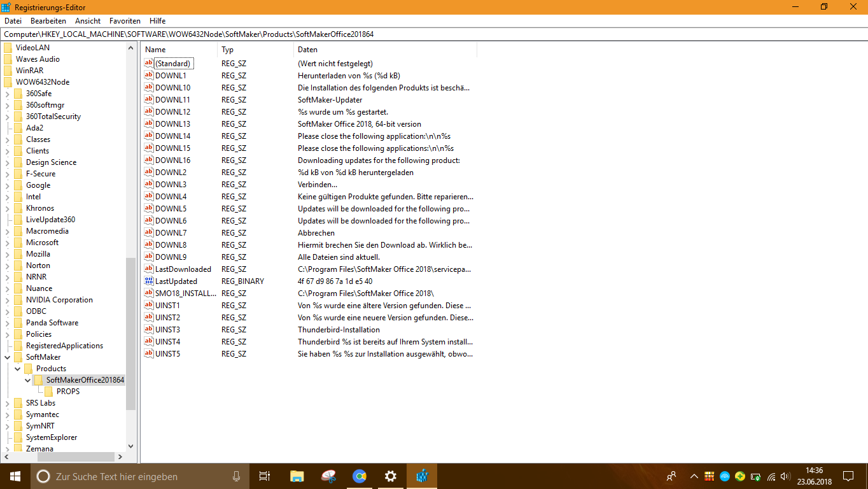Click the Wi-Fi network tray icon

(x=771, y=476)
